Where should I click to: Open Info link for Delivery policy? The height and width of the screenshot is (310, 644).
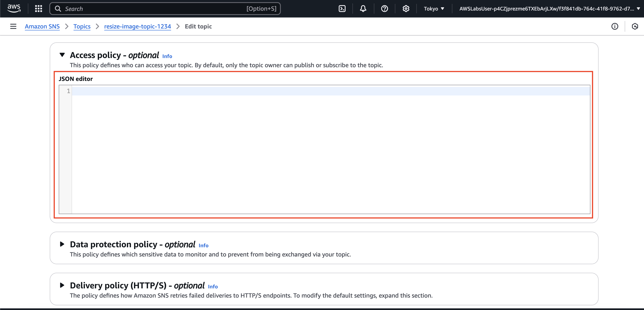click(213, 286)
